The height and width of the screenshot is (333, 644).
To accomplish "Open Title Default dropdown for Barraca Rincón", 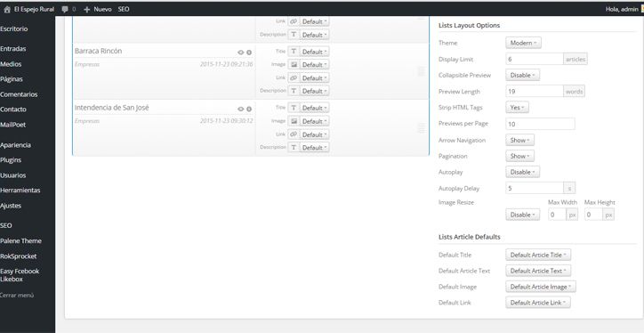I will (x=315, y=52).
